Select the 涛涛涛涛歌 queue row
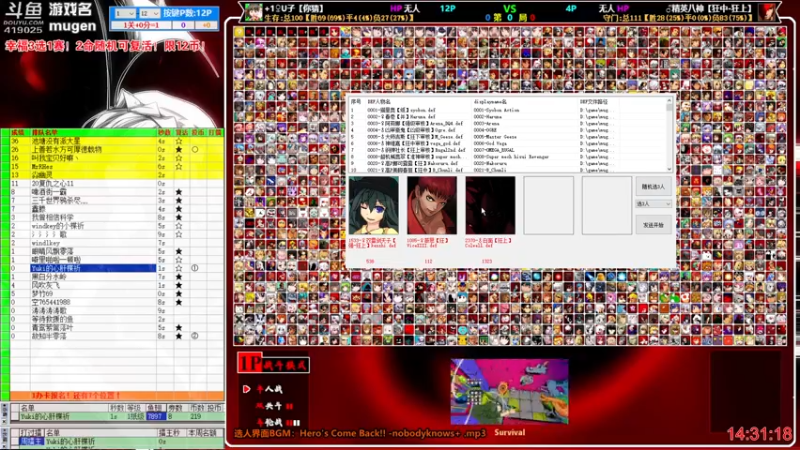 [116, 310]
